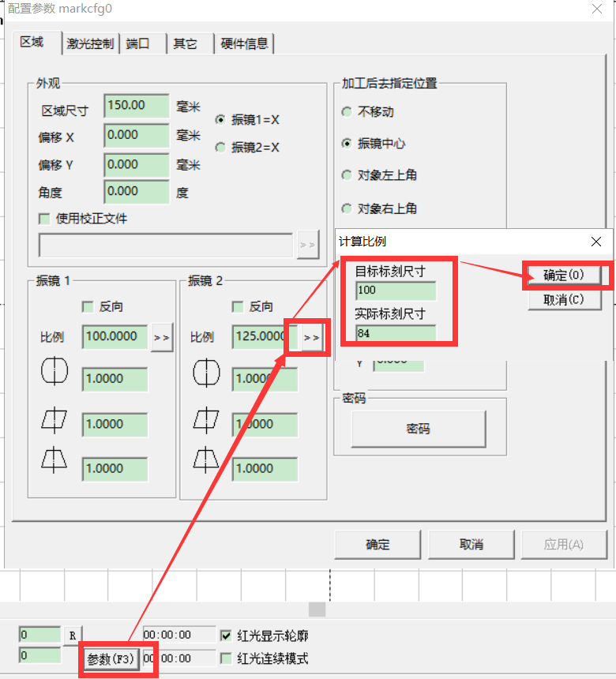The height and width of the screenshot is (679, 616).
Task: Click the main 取消 button
Action: coord(471,544)
